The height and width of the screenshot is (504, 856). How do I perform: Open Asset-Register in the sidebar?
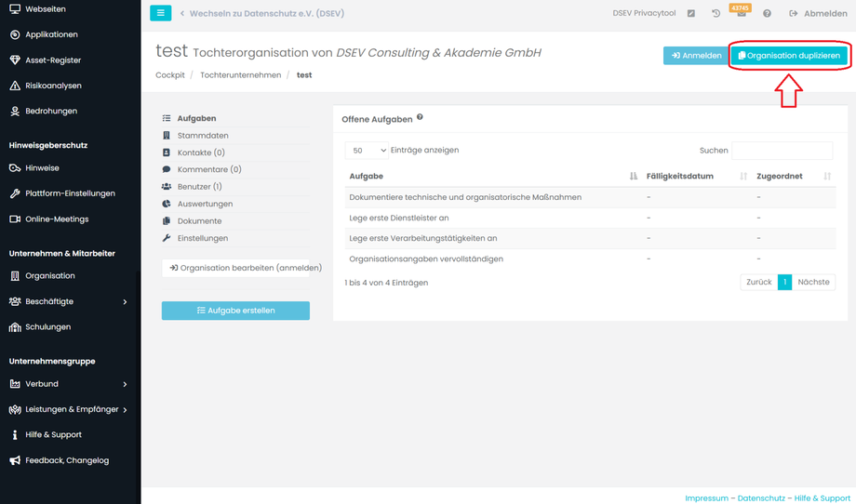[53, 60]
